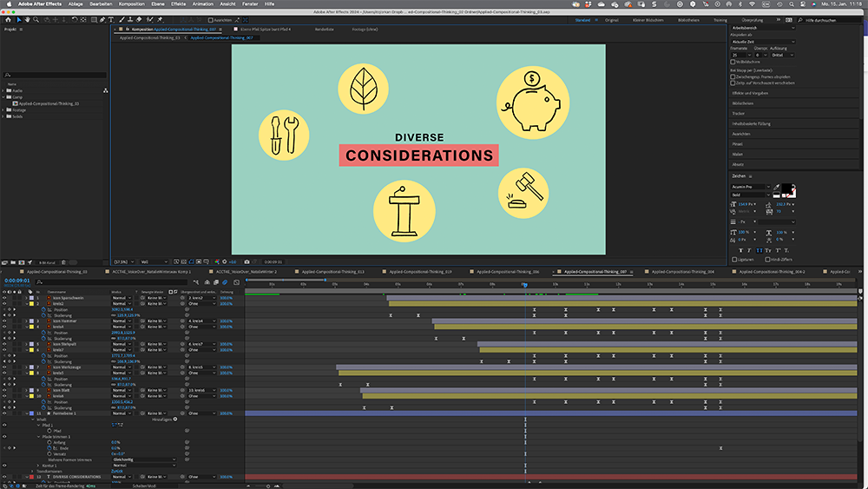Expand the Audio folder in Project panel
This screenshot has height=489, width=868.
pos(3,90)
